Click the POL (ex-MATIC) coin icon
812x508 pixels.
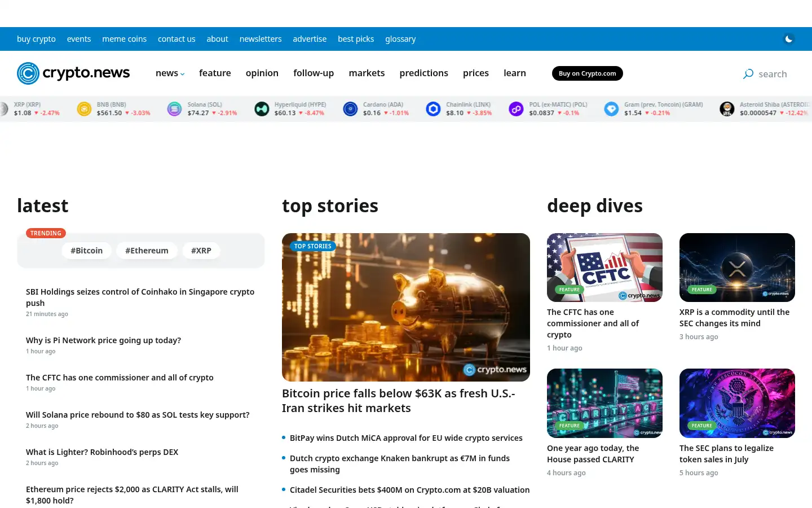click(516, 109)
